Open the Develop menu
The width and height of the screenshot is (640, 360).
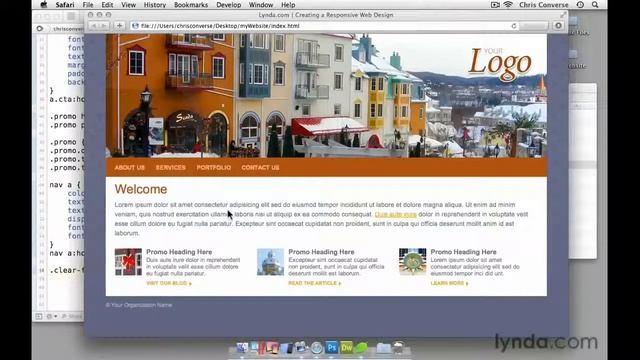[x=229, y=5]
